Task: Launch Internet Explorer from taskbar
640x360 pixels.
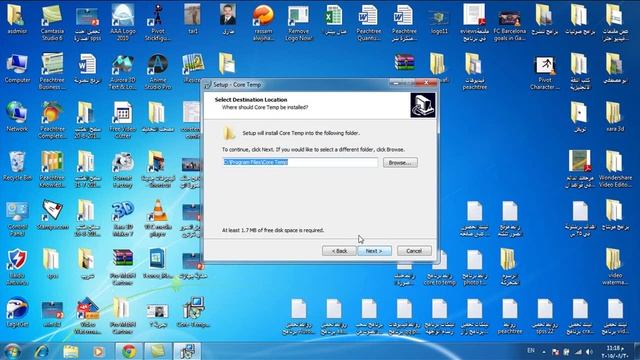Action: pos(42,351)
